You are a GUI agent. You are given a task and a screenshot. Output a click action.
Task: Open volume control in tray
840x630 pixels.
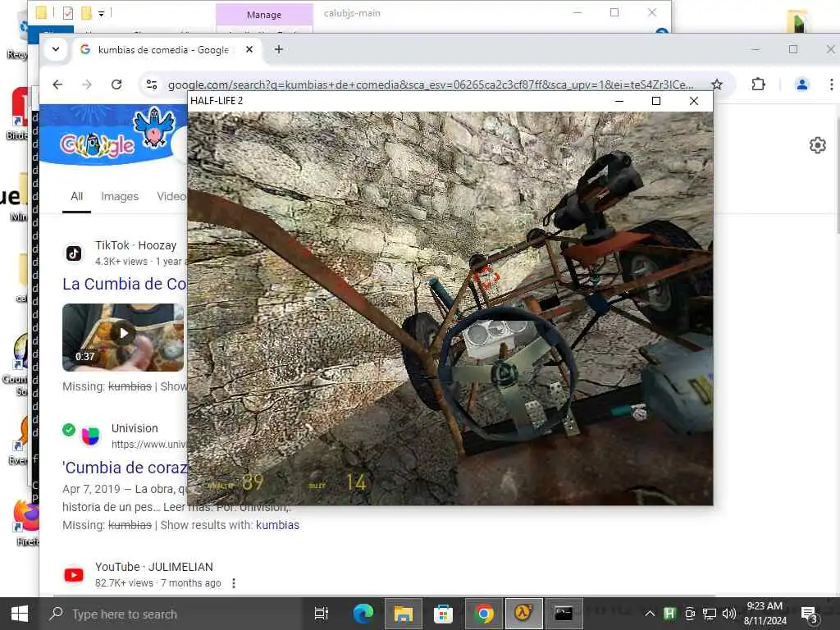(x=728, y=614)
